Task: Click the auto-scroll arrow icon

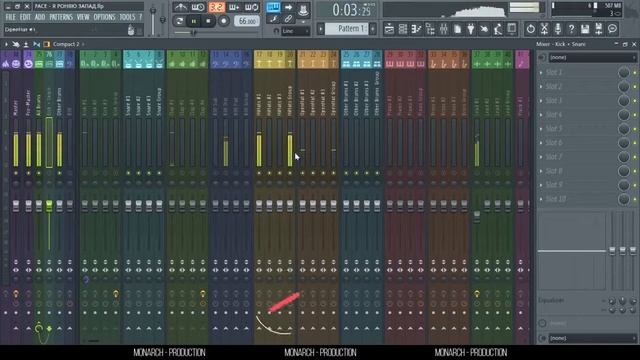Action: tap(288, 7)
